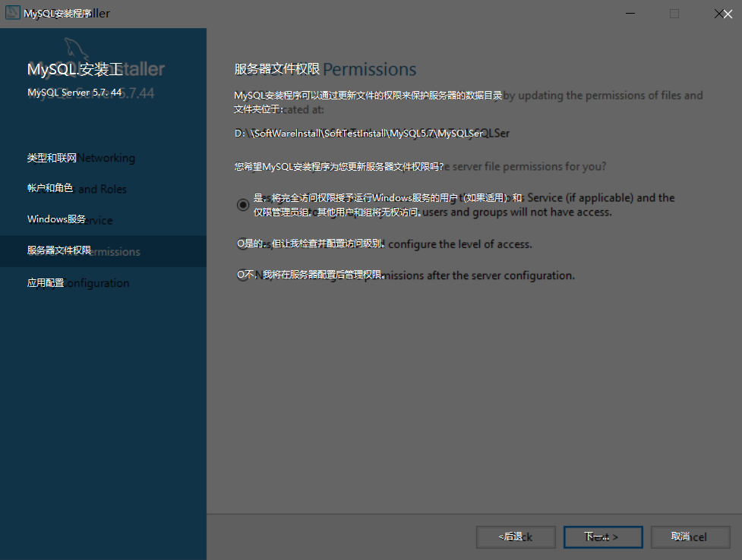Image resolution: width=742 pixels, height=560 pixels.
Task: Click the 下一步 Next button
Action: pyautogui.click(x=603, y=536)
